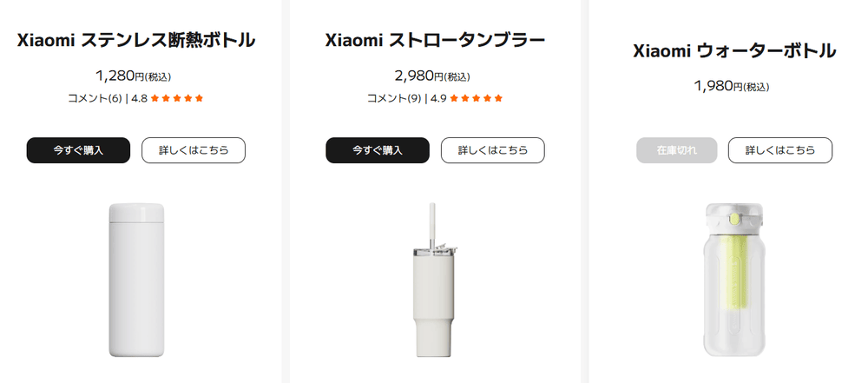Click the Xiaomi ウォーターボトル title

(734, 51)
